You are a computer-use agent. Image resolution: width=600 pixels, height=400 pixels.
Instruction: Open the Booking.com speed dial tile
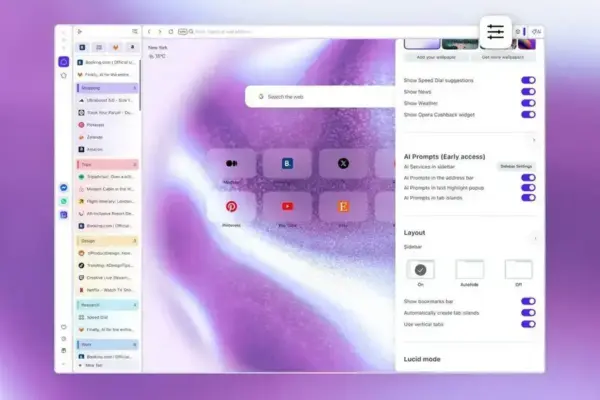point(287,163)
